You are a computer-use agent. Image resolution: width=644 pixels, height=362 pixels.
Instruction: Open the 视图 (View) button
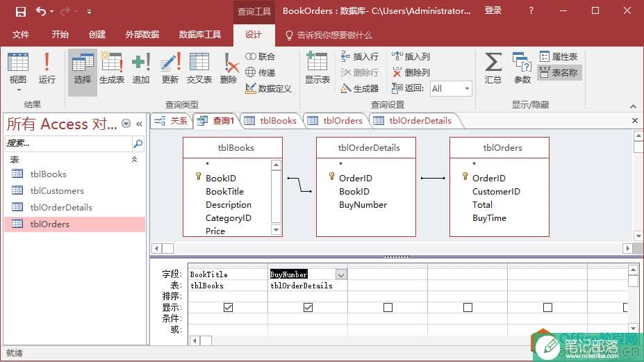[17, 68]
